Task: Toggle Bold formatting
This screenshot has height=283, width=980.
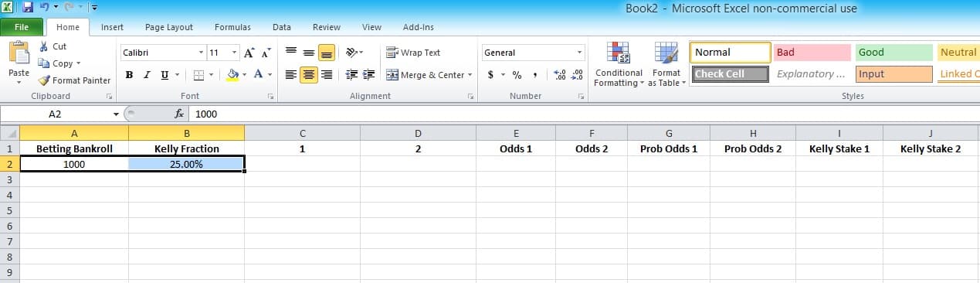Action: tap(129, 75)
